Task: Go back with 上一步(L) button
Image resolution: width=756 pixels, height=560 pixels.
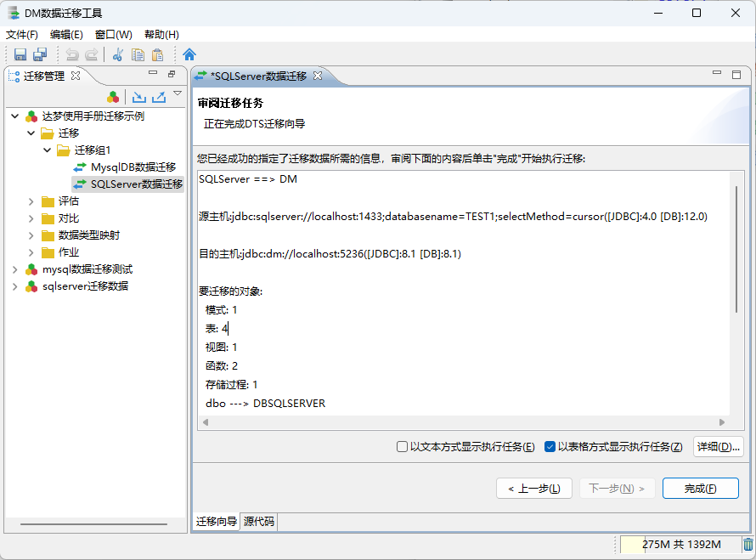Action: point(534,489)
